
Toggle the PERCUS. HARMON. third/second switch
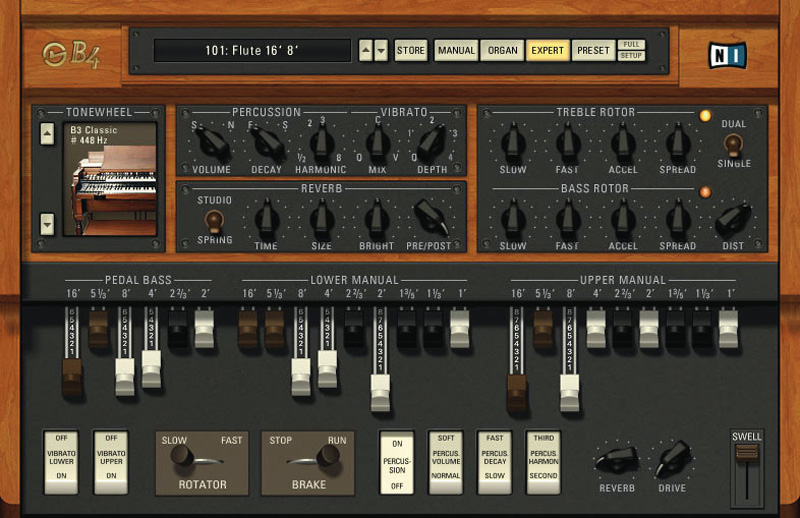(543, 462)
